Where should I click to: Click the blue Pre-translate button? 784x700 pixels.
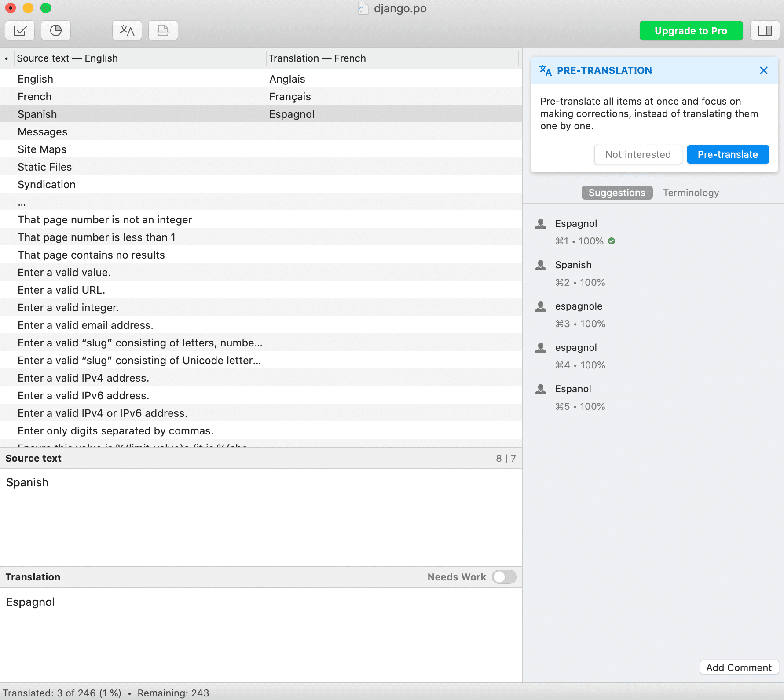point(728,154)
